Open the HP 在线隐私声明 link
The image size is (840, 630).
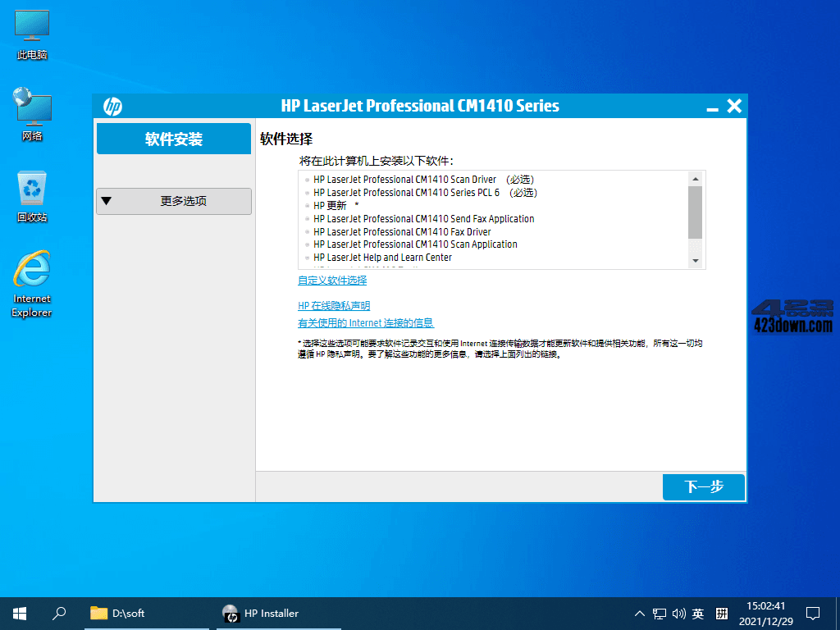click(x=334, y=305)
